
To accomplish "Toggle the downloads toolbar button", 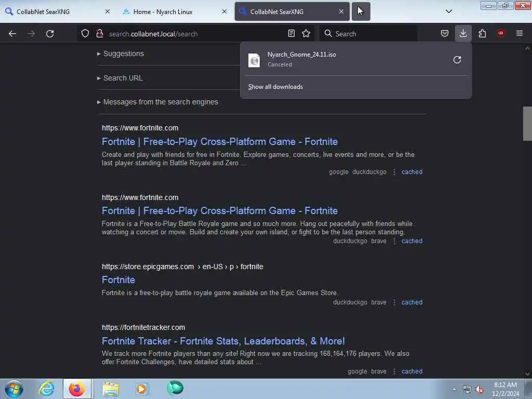I will (463, 33).
